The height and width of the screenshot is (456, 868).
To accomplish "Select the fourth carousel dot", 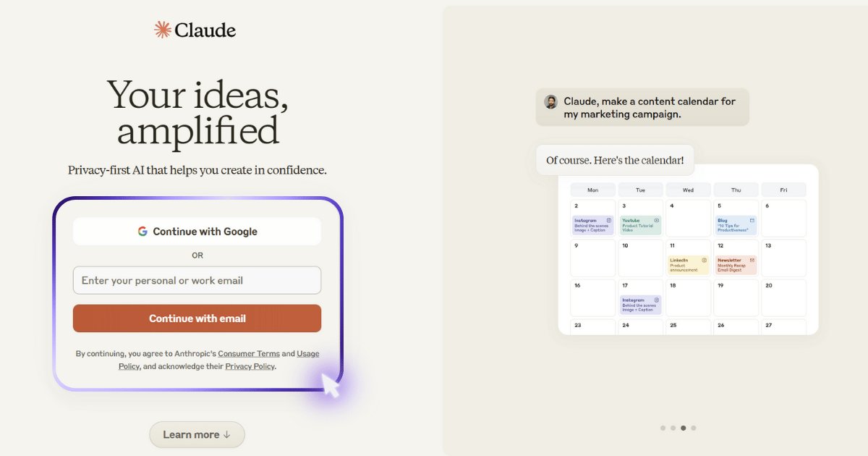I will coord(693,428).
